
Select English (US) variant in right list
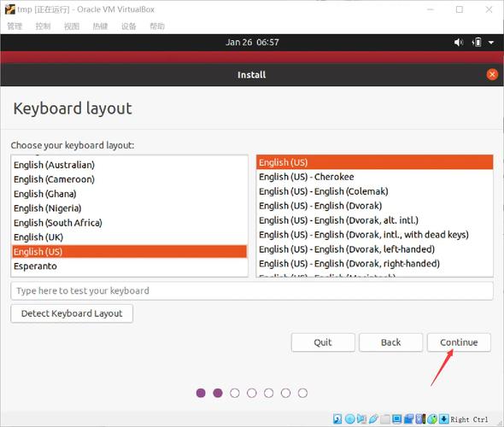(374, 162)
